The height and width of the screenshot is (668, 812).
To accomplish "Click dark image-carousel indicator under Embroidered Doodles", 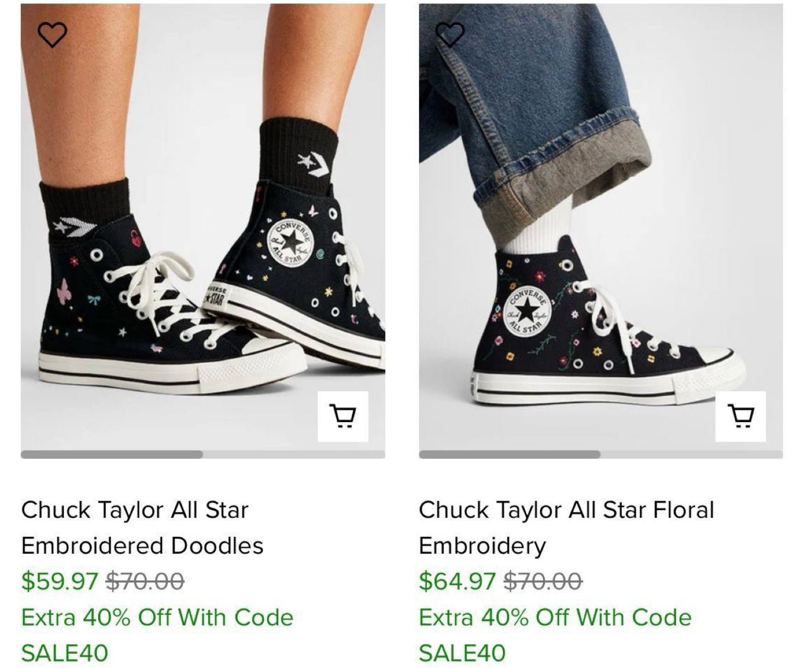I will click(112, 455).
